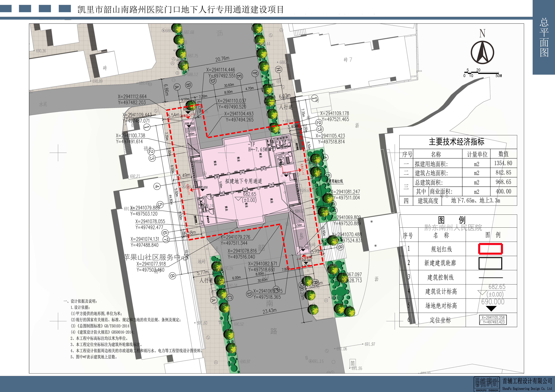
Task: Click the 690.89 spot elevation
Action: pyautogui.click(x=97, y=81)
